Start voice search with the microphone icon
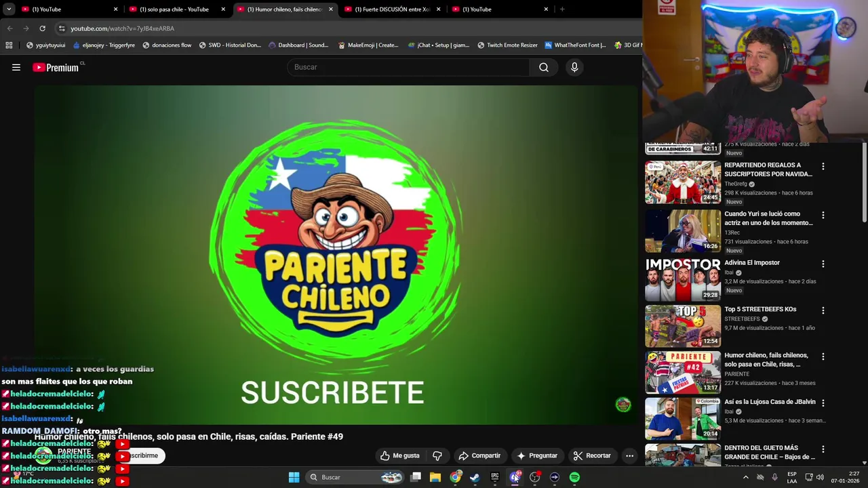The image size is (868, 488). pos(574,67)
